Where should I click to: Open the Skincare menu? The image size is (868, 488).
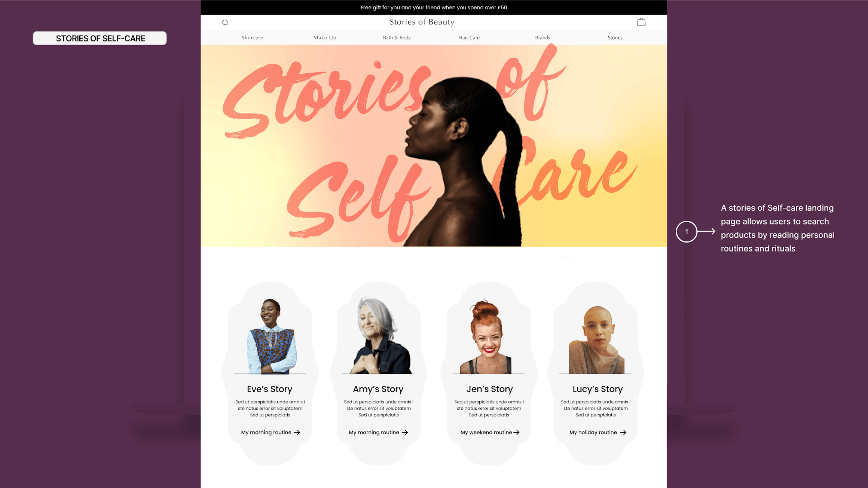click(253, 37)
